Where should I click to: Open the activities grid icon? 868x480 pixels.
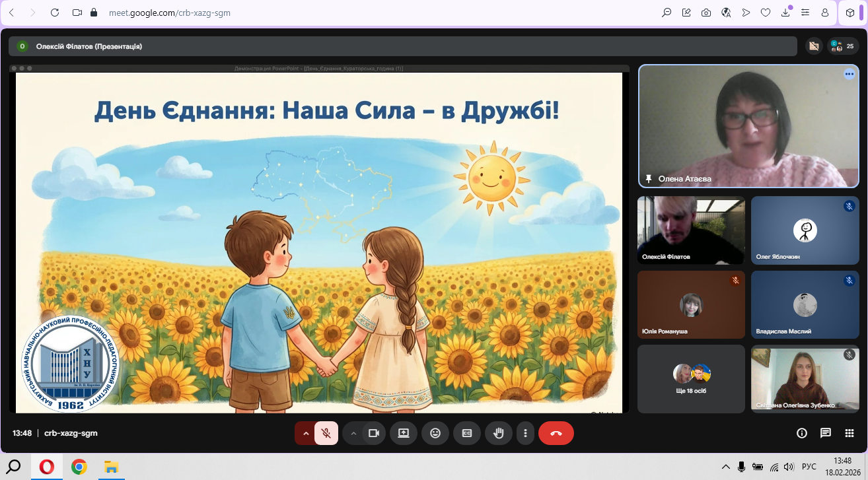coord(850,433)
